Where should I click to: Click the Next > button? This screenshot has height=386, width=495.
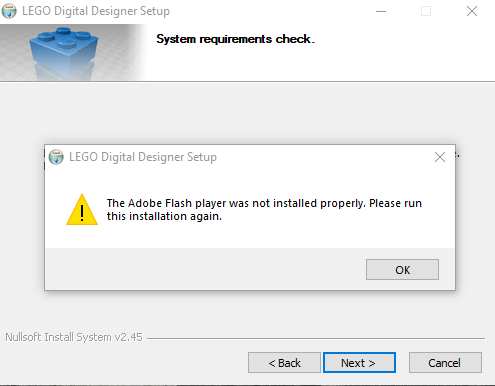359,363
